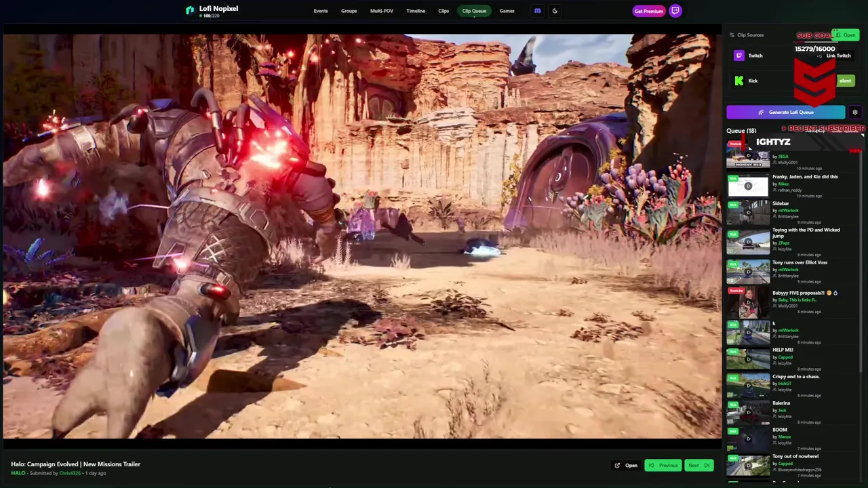The height and width of the screenshot is (488, 868).
Task: Select the Clip Queue tab
Action: [474, 11]
